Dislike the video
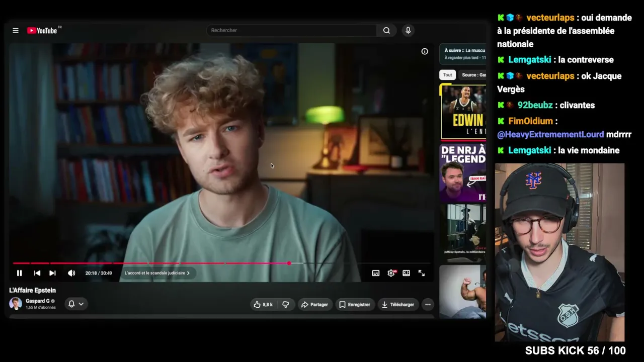Viewport: 644px width, 362px height. (x=286, y=304)
